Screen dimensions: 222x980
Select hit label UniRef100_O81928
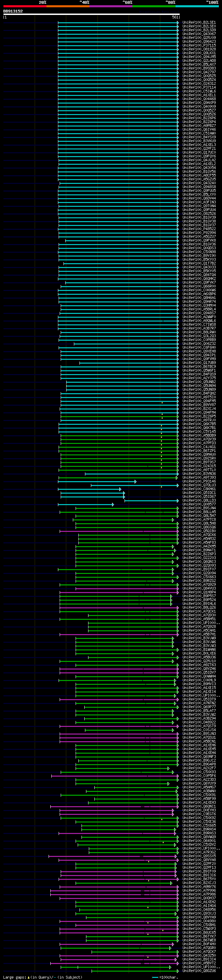[x=199, y=49]
